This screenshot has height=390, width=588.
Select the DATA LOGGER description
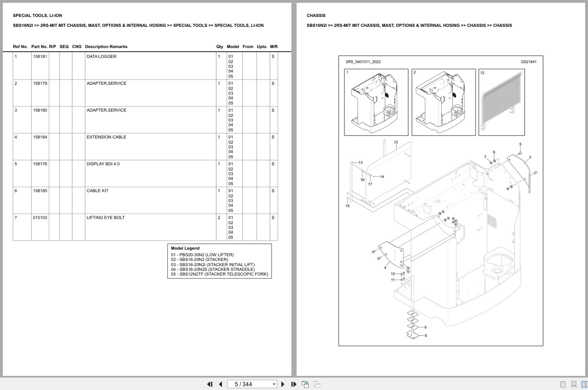tap(101, 57)
